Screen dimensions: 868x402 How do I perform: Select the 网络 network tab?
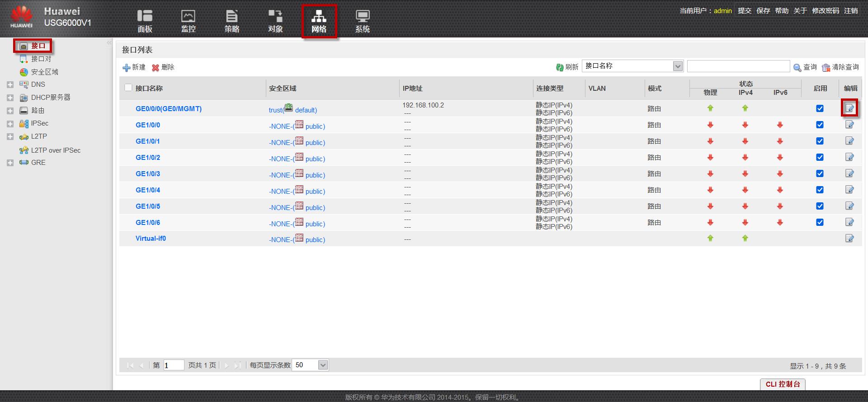pos(319,21)
